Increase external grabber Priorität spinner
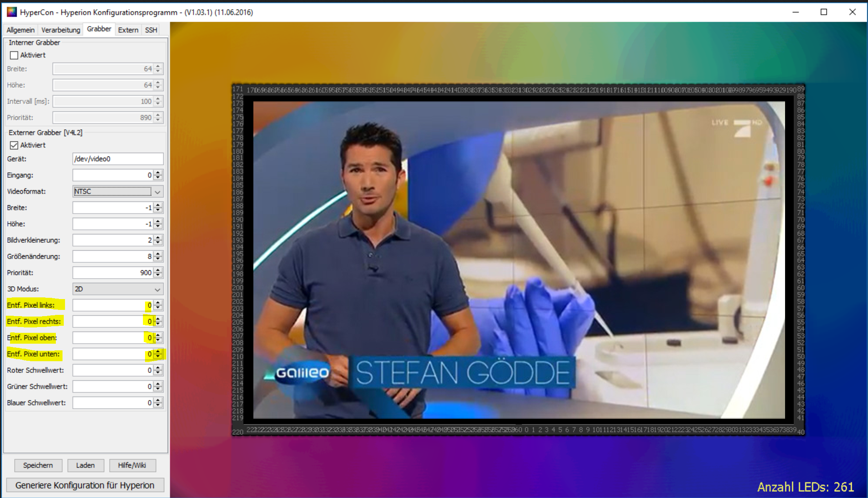This screenshot has width=868, height=498. 158,270
